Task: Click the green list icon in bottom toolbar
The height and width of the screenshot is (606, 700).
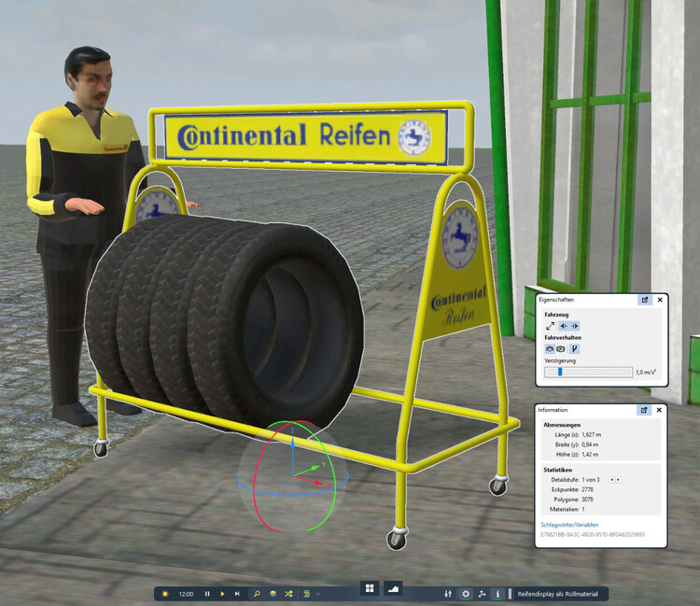Action: point(307,594)
